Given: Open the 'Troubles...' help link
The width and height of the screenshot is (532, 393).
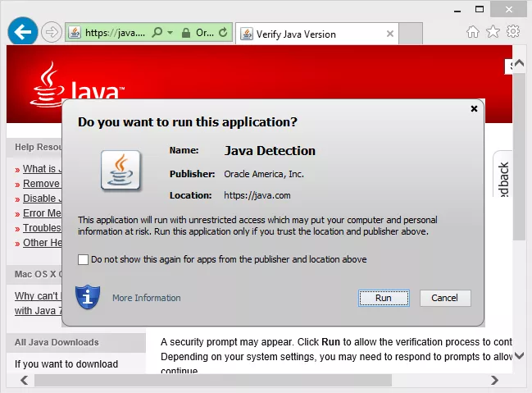Looking at the screenshot, I should (x=42, y=228).
